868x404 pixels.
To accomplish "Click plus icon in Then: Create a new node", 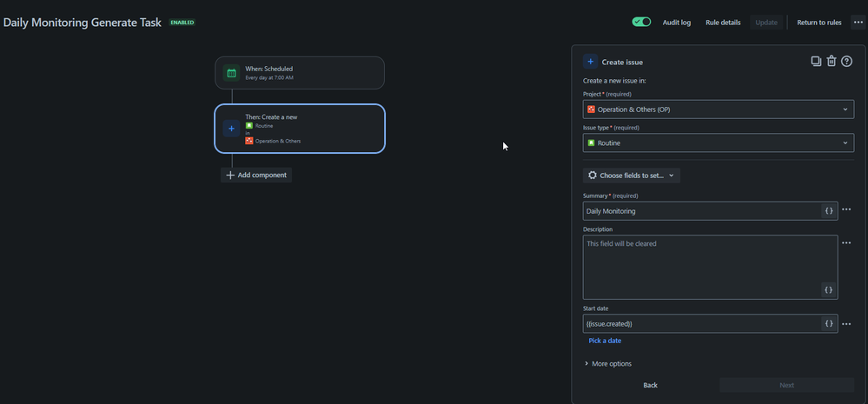I will click(x=231, y=129).
